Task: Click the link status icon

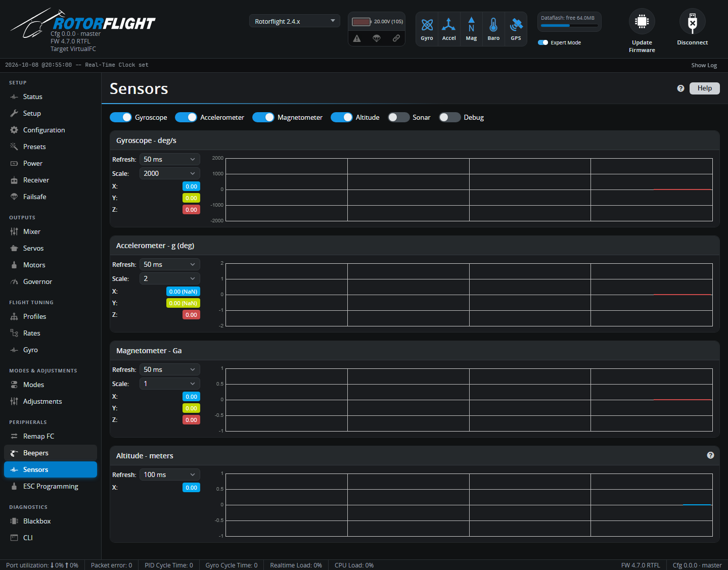Action: coord(396,38)
